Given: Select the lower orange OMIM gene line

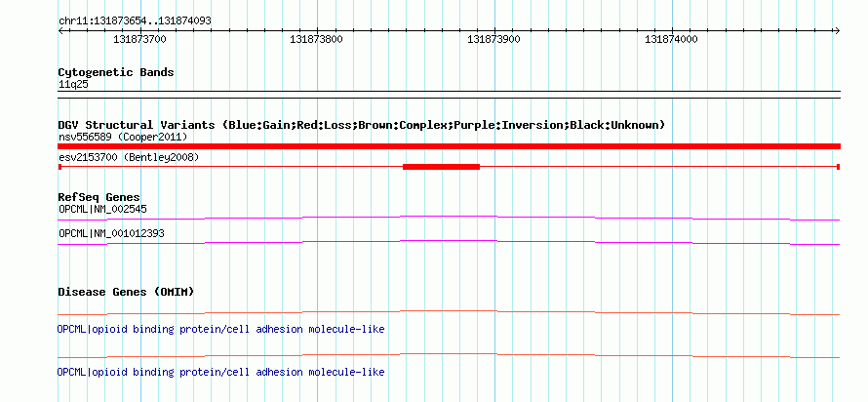Looking at the screenshot, I should tap(449, 355).
